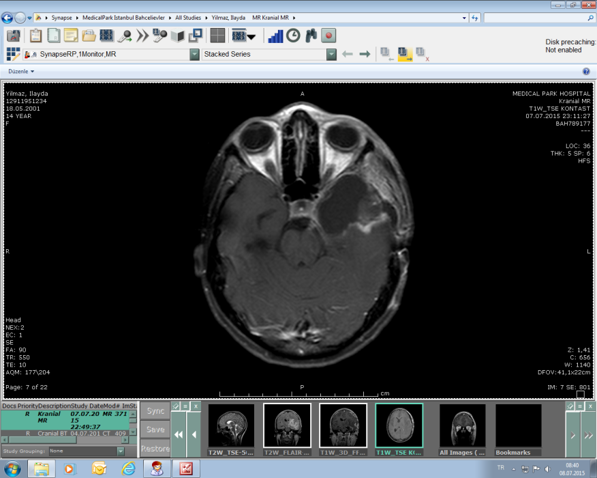This screenshot has height=478, width=597.
Task: Click the highlighted yellow copy-forward icon
Action: [x=405, y=54]
